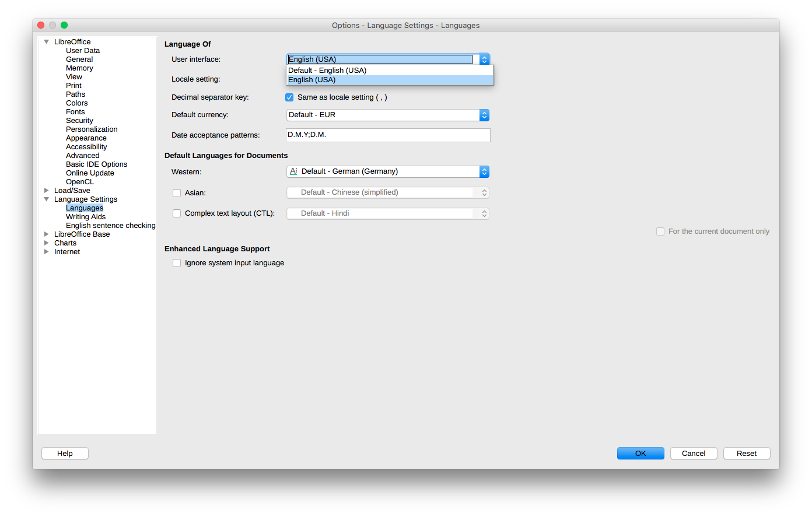Open the Accessibility options page
Viewport: 812px width, 516px height.
tap(86, 147)
